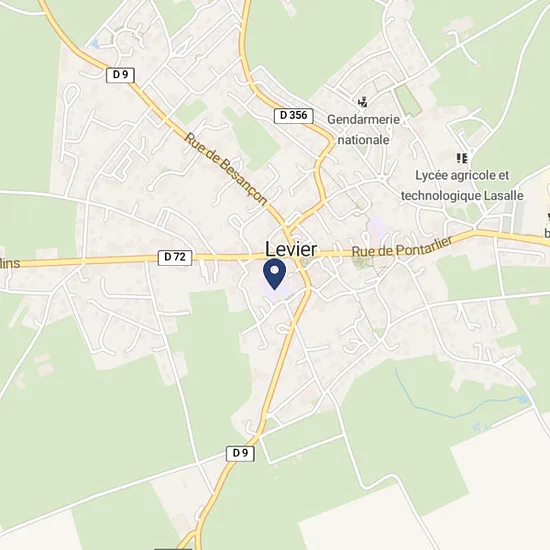The height and width of the screenshot is (550, 550).
Task: Click the Lycée agricole school icon
Action: tap(462, 158)
